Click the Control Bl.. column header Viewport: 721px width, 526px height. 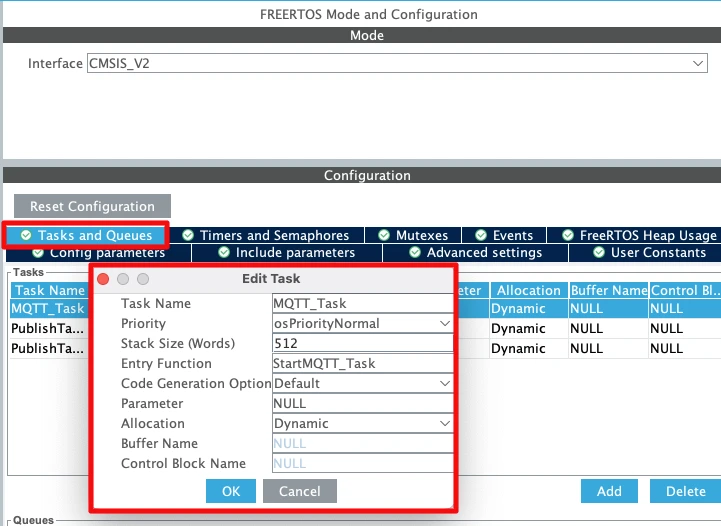click(685, 291)
